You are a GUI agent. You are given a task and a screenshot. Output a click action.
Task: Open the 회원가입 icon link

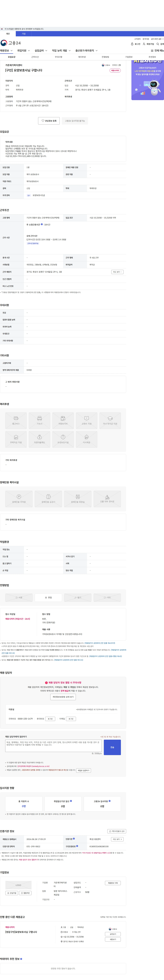(x=148, y=44)
